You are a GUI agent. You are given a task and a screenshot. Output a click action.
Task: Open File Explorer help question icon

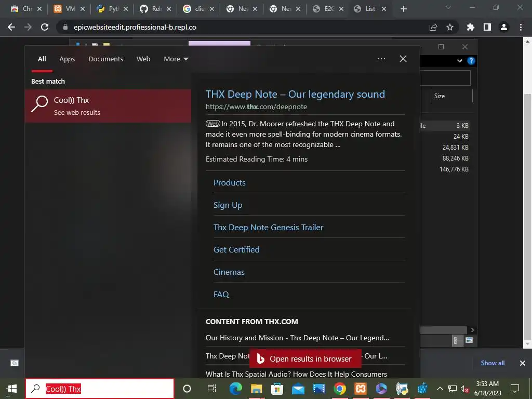(471, 61)
